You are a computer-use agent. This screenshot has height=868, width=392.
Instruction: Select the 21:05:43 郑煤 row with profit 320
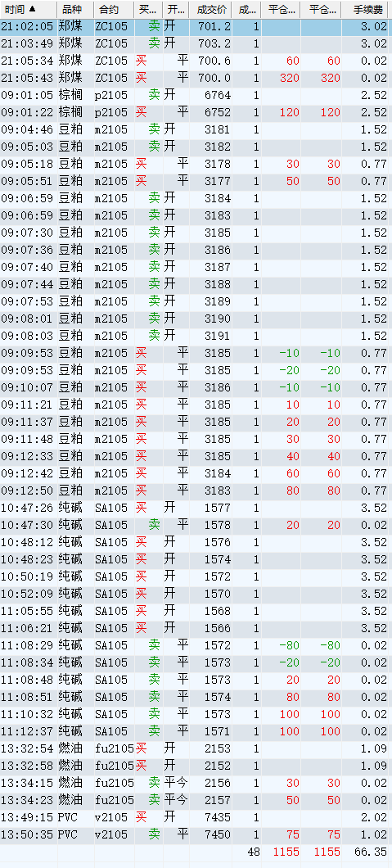click(x=196, y=78)
